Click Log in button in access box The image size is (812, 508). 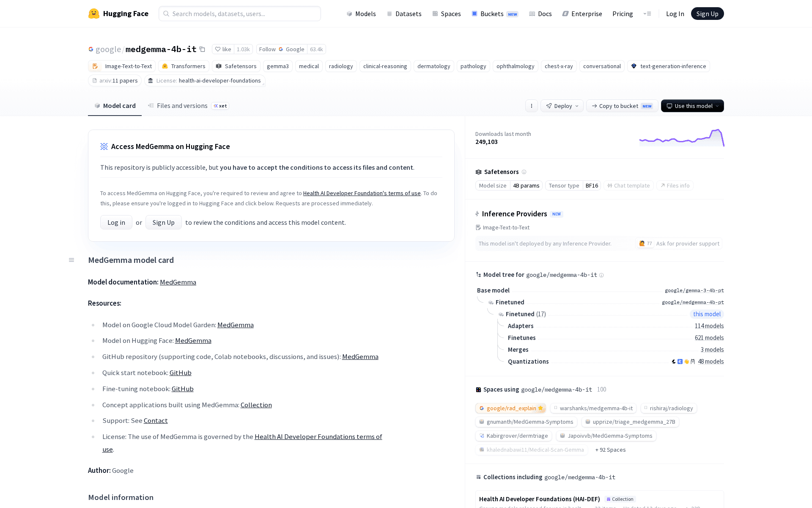coord(116,222)
